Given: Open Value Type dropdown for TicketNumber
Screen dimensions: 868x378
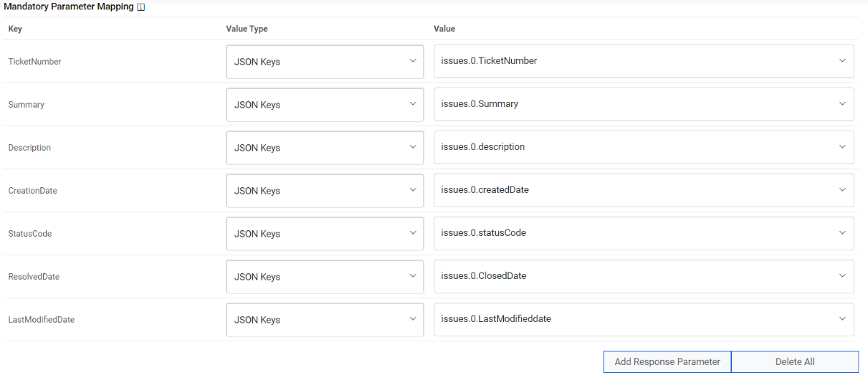Looking at the screenshot, I should click(x=324, y=62).
